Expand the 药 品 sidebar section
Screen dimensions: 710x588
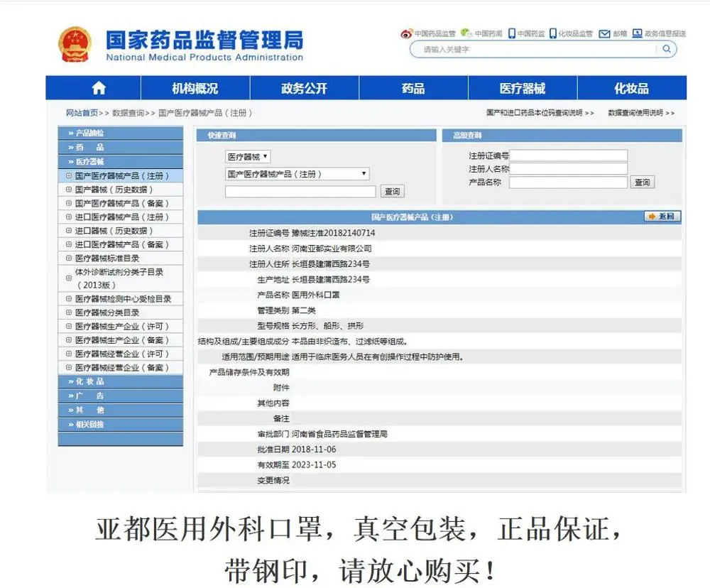[121, 147]
